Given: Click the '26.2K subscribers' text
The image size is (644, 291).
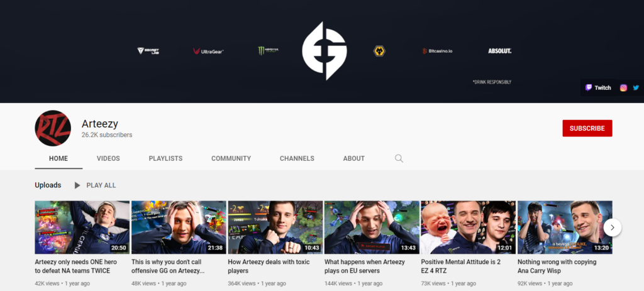Looking at the screenshot, I should click(107, 135).
